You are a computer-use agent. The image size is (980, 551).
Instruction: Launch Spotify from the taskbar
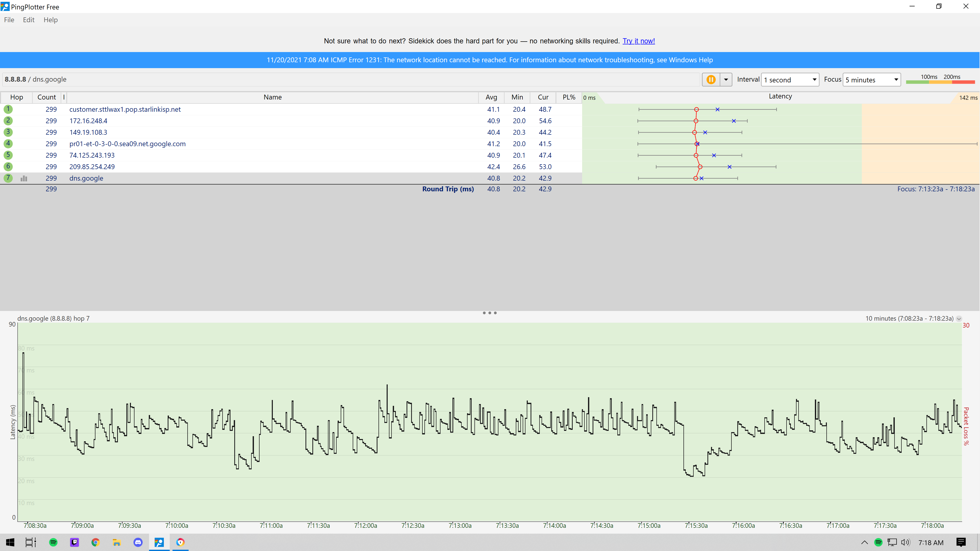[x=53, y=543]
